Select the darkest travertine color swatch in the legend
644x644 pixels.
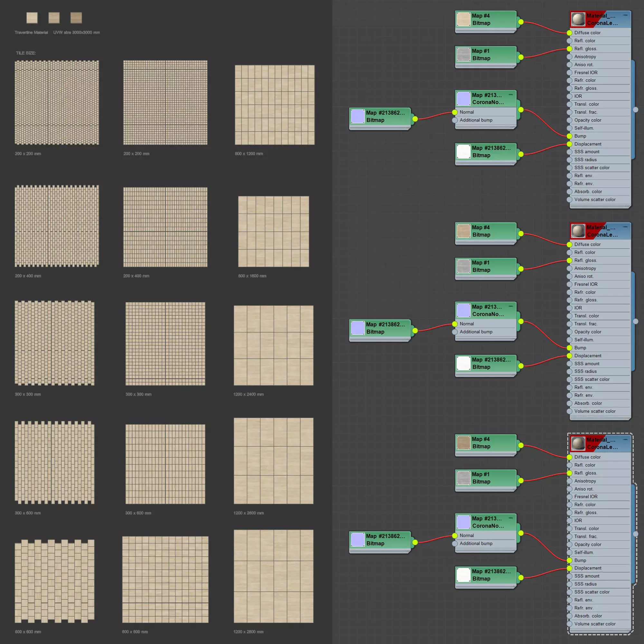point(76,18)
